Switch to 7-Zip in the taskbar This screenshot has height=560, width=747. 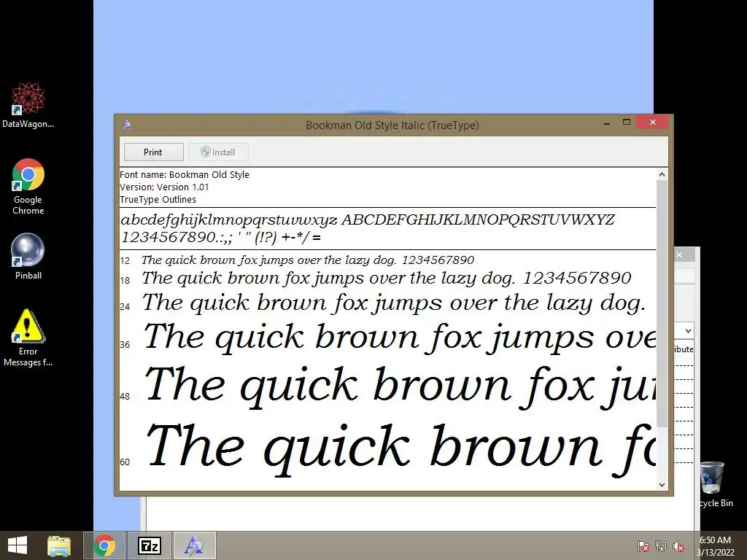pyautogui.click(x=149, y=545)
